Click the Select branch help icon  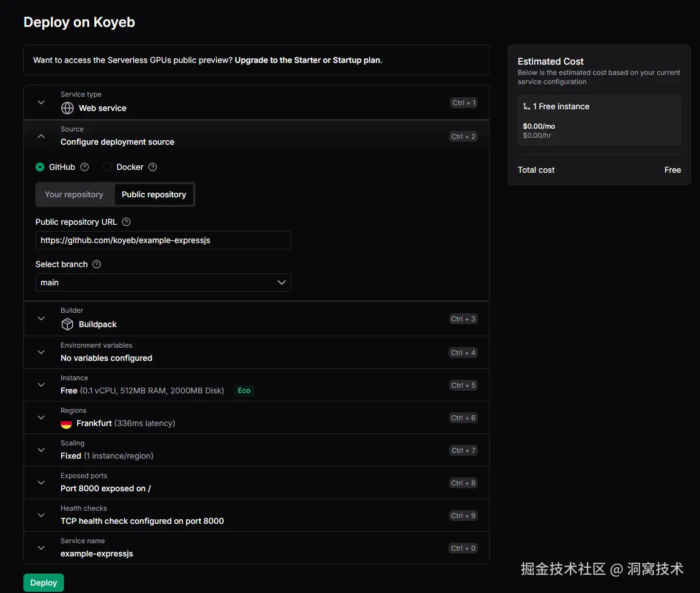97,264
